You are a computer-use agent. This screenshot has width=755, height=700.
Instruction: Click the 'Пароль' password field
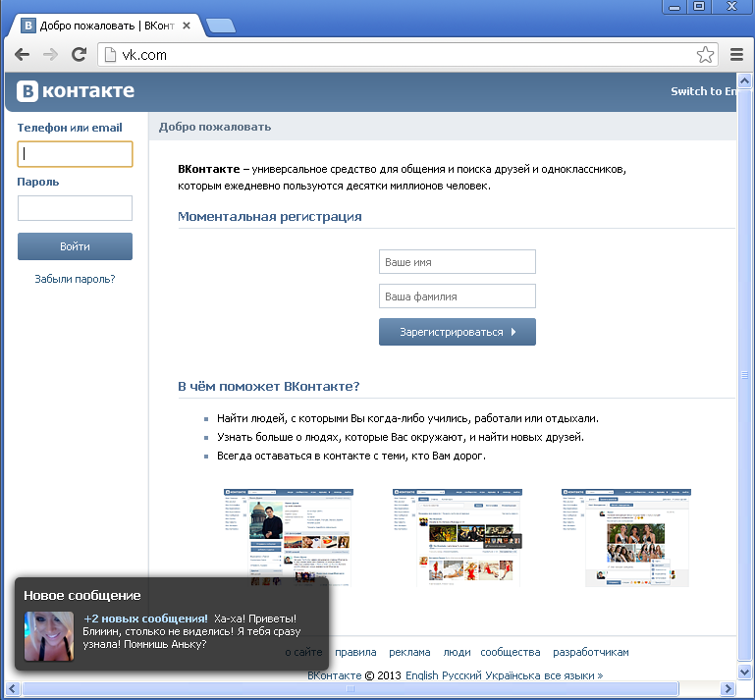pos(76,208)
